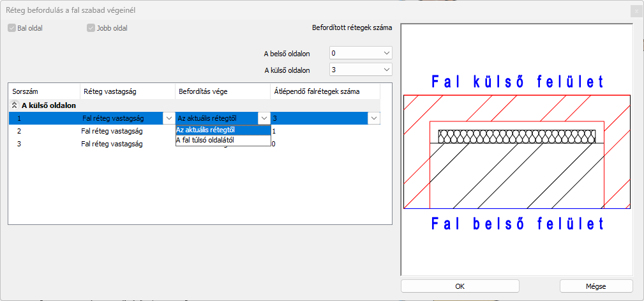Image resolution: width=644 pixels, height=301 pixels.
Task: Close the Réteg befordulás dialog window
Action: [635, 11]
